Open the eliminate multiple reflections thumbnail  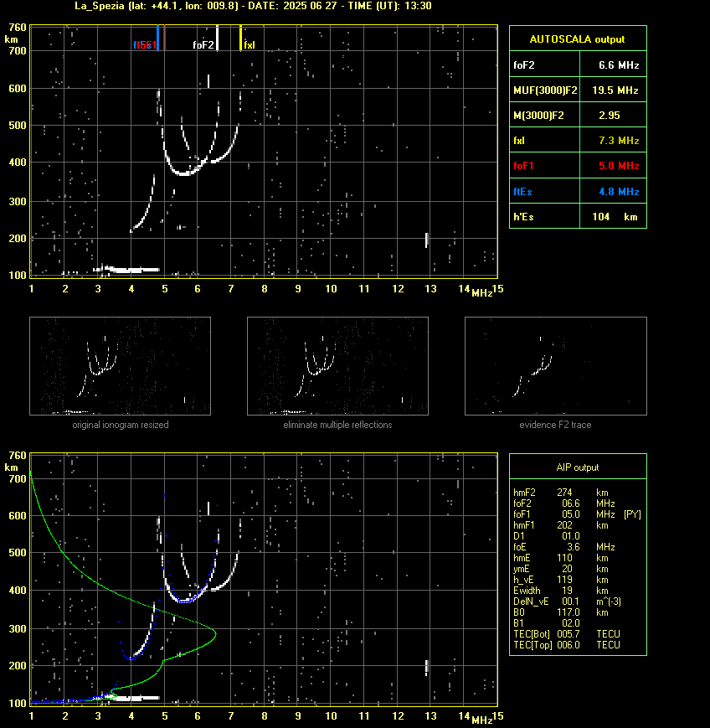pyautogui.click(x=337, y=366)
